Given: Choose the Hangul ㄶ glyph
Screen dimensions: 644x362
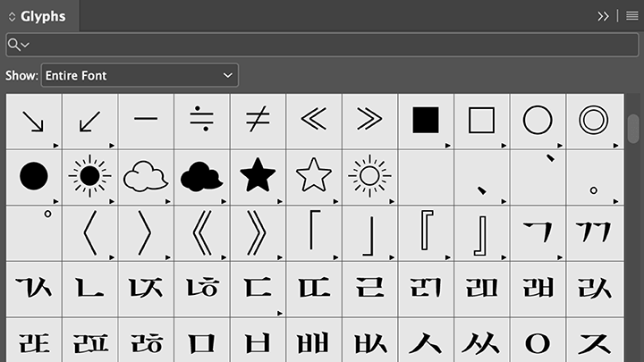Looking at the screenshot, I should (201, 289).
